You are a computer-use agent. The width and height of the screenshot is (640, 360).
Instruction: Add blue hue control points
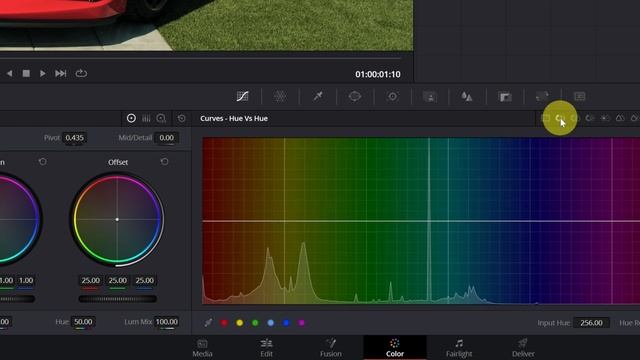point(286,323)
